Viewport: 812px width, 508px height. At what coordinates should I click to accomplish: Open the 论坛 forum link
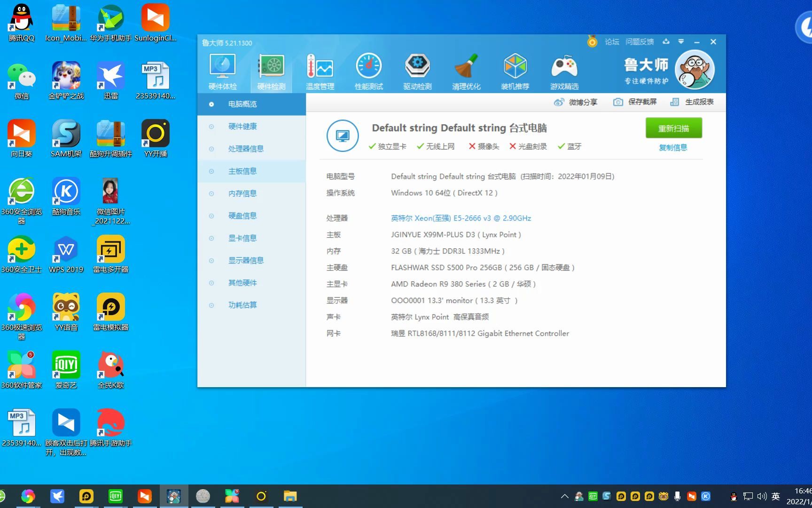pyautogui.click(x=611, y=42)
